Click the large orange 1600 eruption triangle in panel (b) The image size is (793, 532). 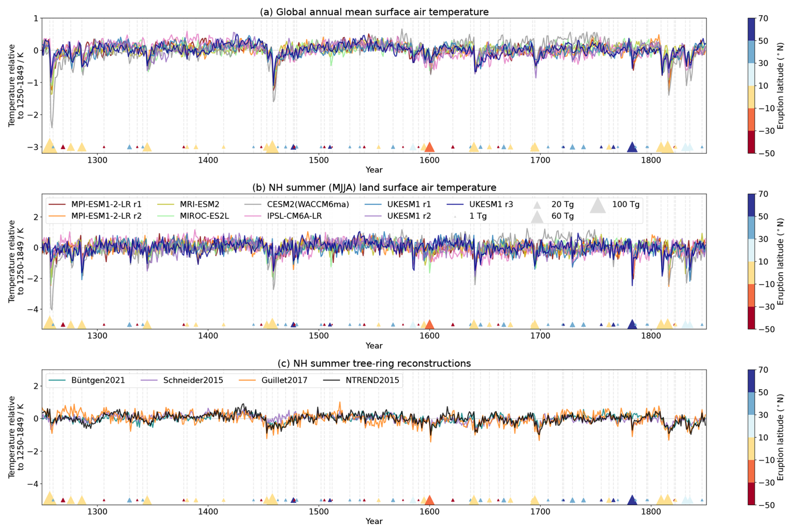429,324
